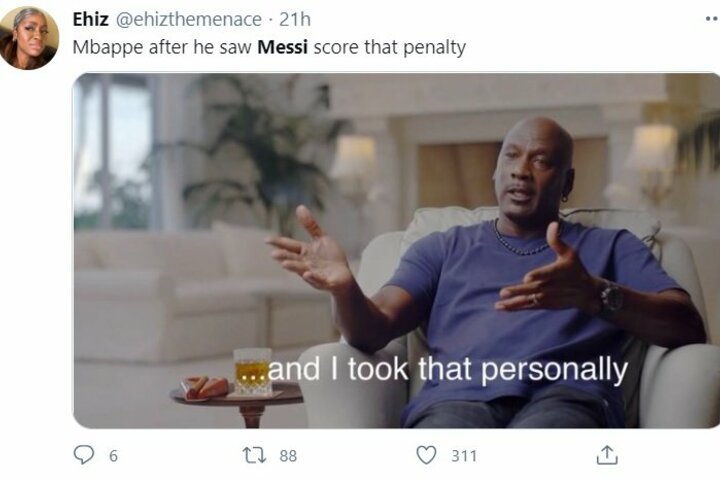This screenshot has width=720, height=480.
Task: View the 88 retweets count
Action: (288, 456)
